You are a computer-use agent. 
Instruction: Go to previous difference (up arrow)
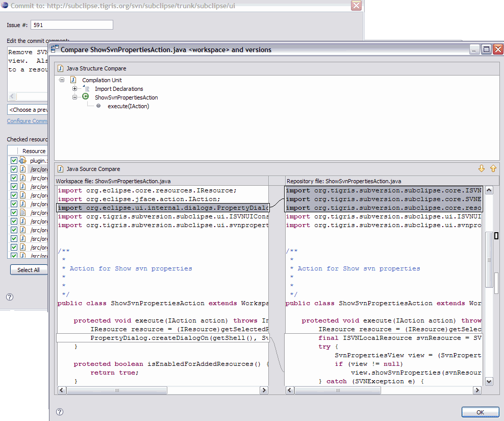(493, 168)
